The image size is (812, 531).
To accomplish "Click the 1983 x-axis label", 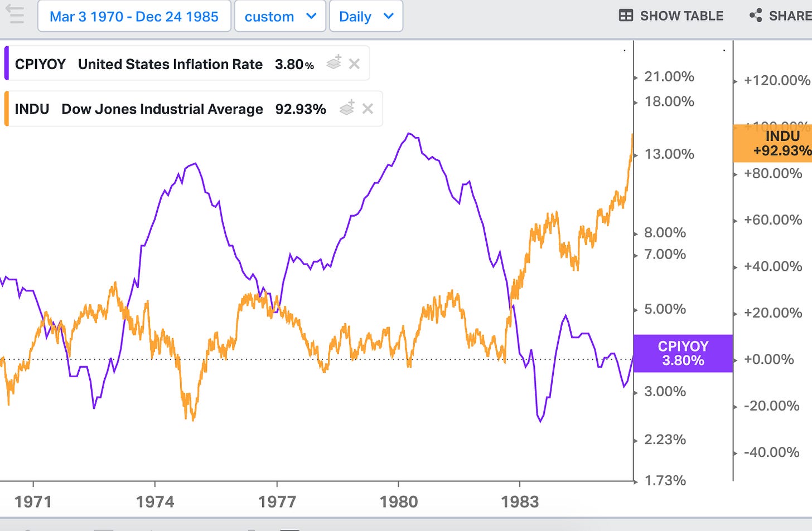I will (x=520, y=501).
